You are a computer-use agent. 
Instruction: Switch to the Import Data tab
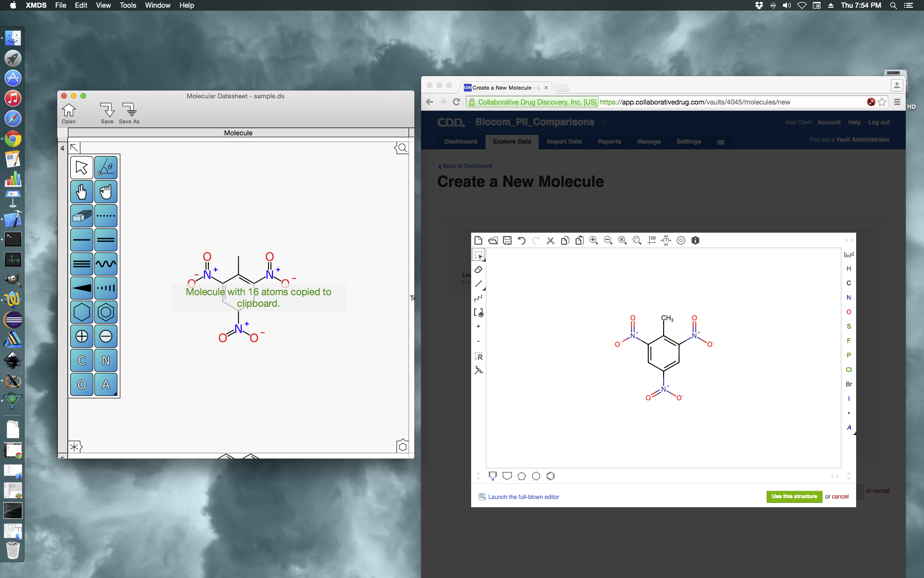[564, 142]
